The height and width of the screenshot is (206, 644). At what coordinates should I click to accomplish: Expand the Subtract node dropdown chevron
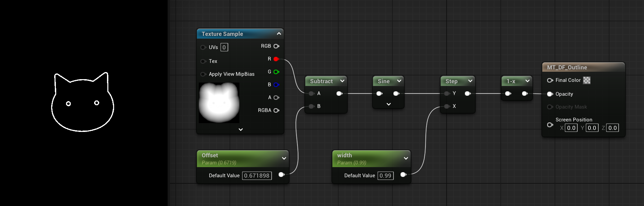342,81
